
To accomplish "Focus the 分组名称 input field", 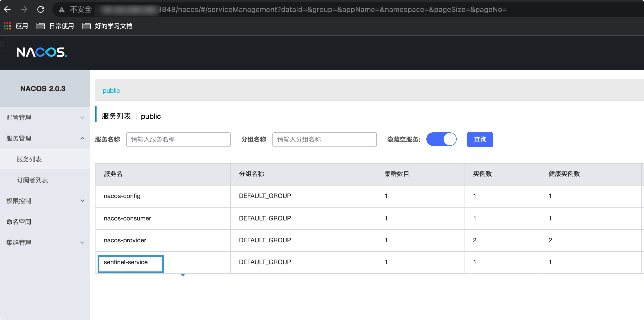I will tap(324, 139).
